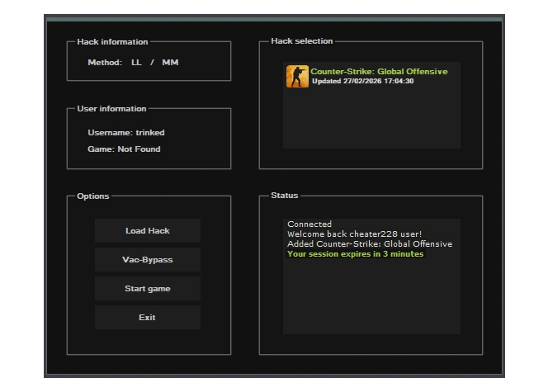Click the User information group title
The height and width of the screenshot is (392, 548).
[x=111, y=109]
